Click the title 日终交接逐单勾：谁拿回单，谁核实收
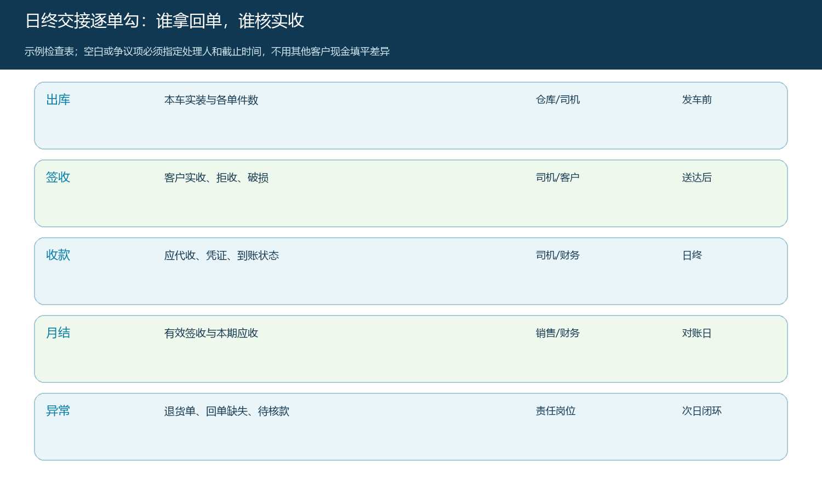 coord(164,21)
